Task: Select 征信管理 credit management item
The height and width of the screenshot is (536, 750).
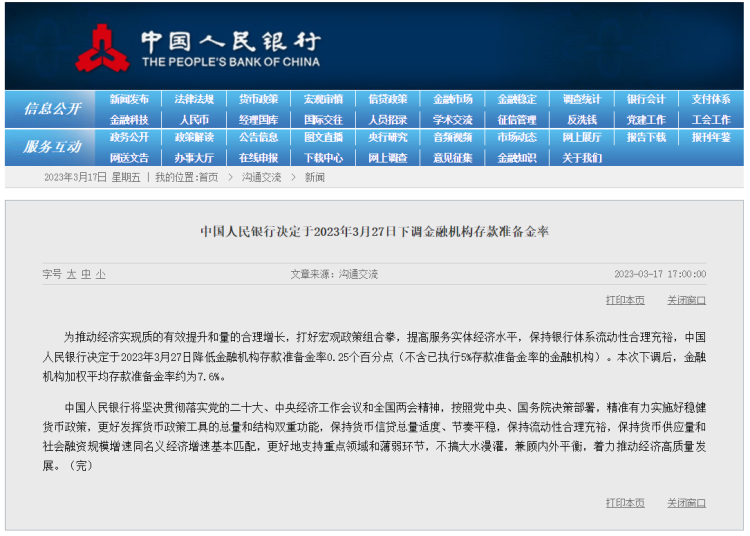Action: click(517, 120)
